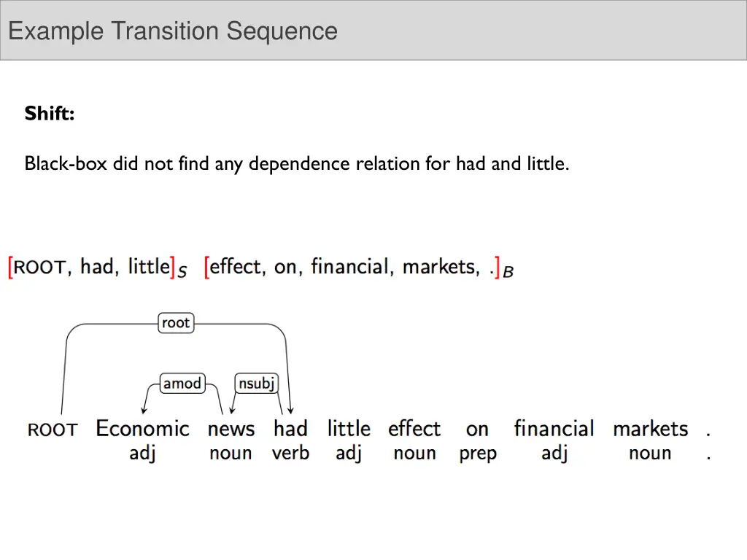Click the word 'financial' in the sentence
This screenshot has width=747, height=560.
[554, 429]
